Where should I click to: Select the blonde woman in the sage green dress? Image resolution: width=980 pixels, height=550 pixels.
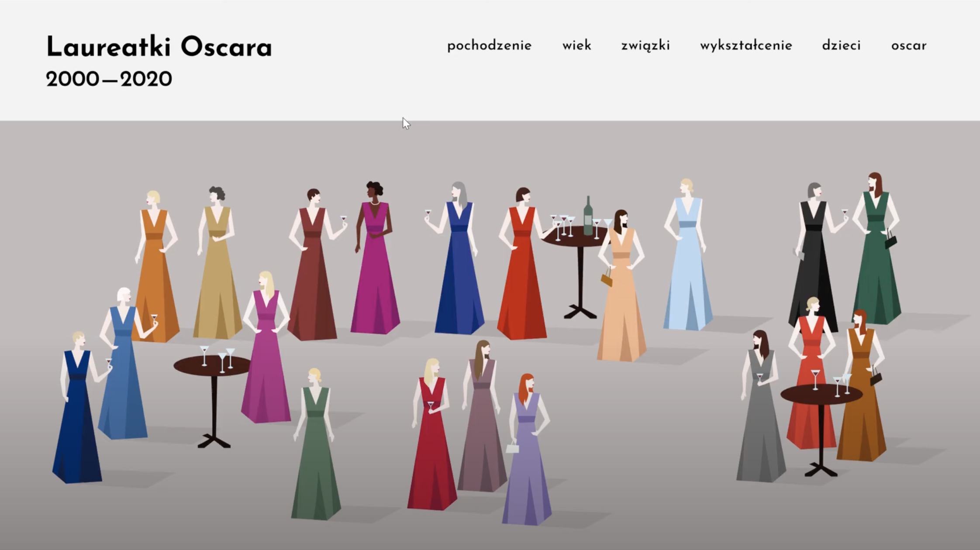(316, 444)
